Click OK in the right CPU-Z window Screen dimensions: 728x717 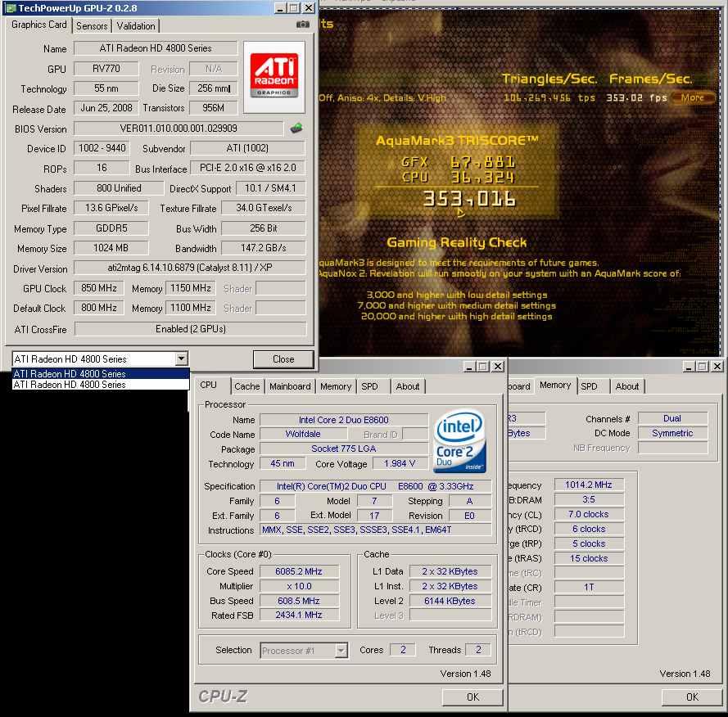tap(692, 697)
